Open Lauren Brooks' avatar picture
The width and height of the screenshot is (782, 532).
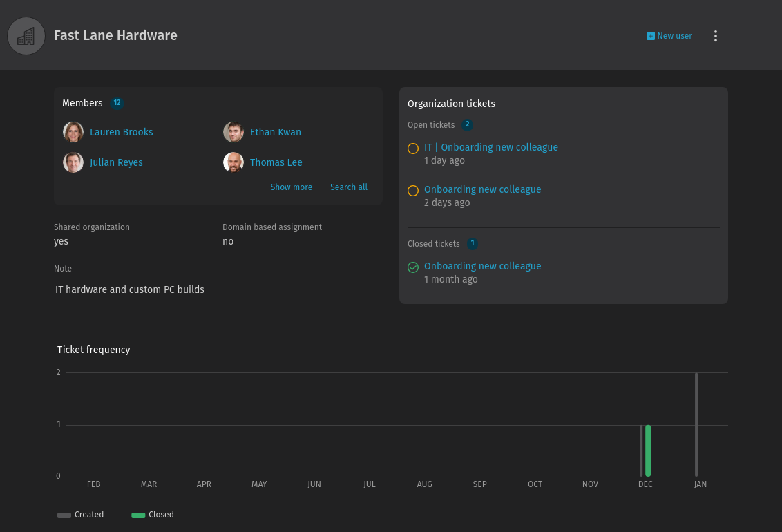(73, 132)
